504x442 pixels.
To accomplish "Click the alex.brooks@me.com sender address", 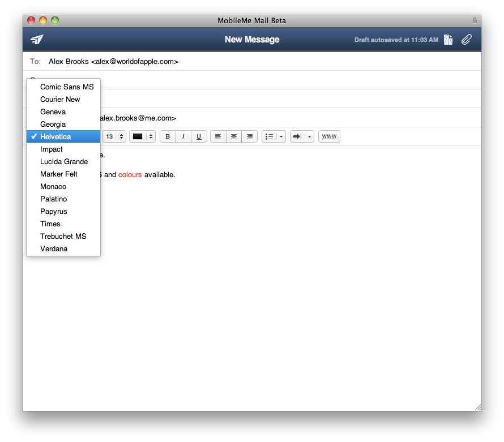I will 138,118.
